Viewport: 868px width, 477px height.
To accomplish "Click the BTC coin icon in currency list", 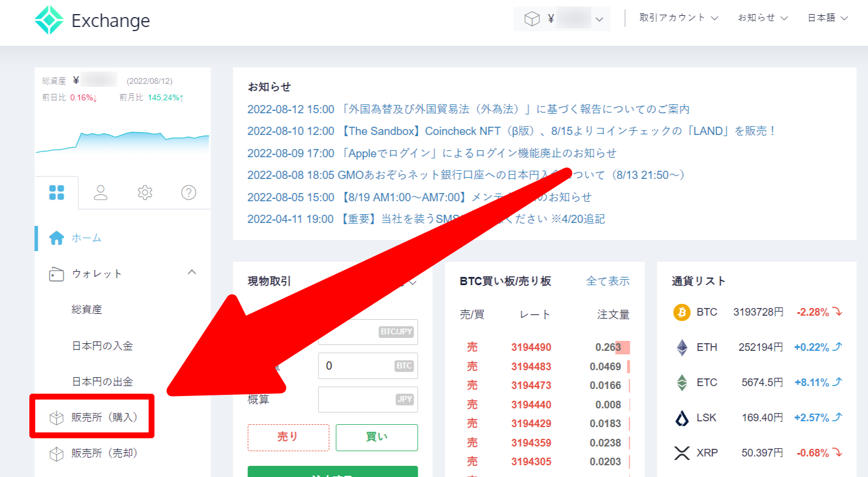I will pos(681,312).
